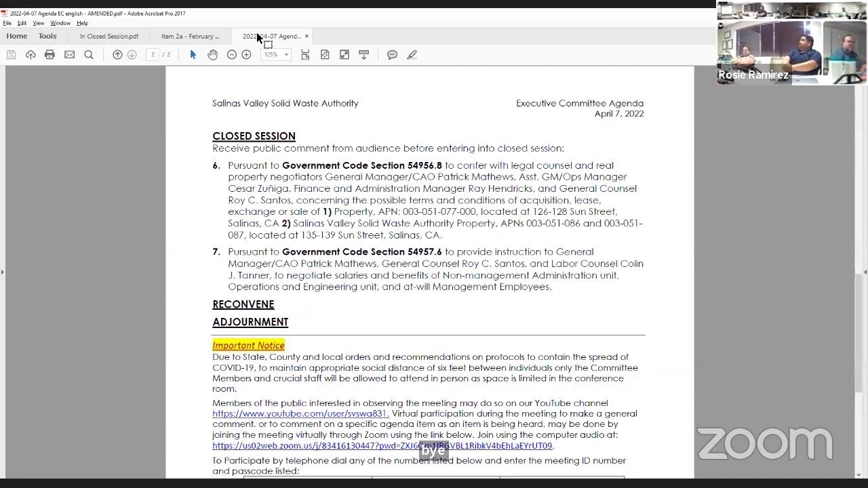Click Government Code Section 54956.8 text

click(362, 165)
